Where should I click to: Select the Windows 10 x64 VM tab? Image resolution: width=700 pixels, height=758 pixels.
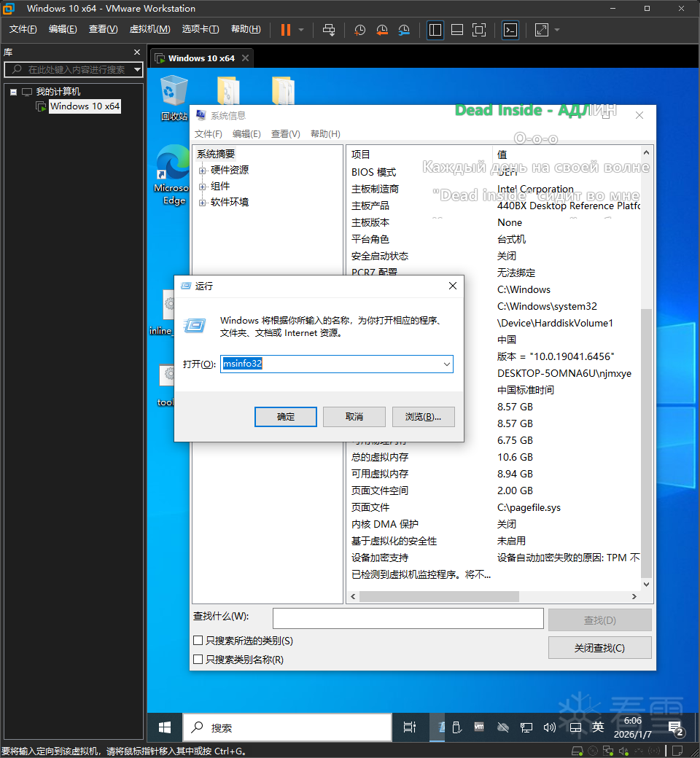pos(201,58)
